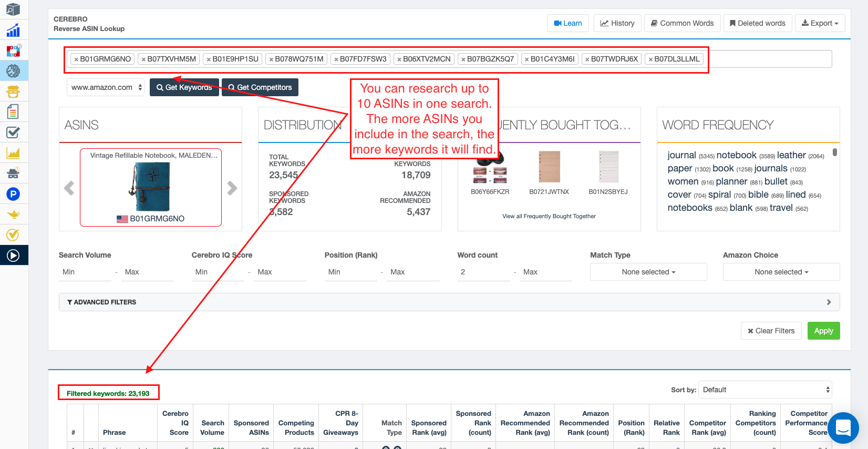This screenshot has width=868, height=449.
Task: Remove ASIN B07TXVHM5M with its x icon
Action: pyautogui.click(x=143, y=59)
